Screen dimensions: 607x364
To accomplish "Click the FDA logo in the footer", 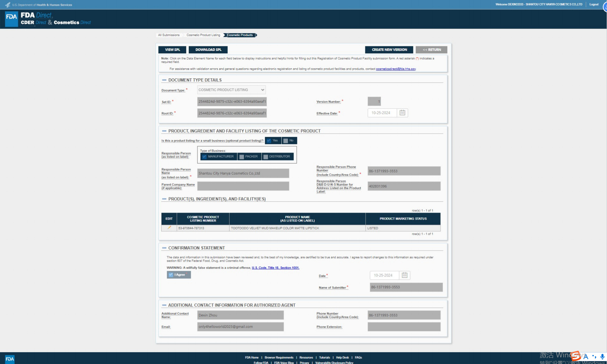I will click(x=10, y=359).
